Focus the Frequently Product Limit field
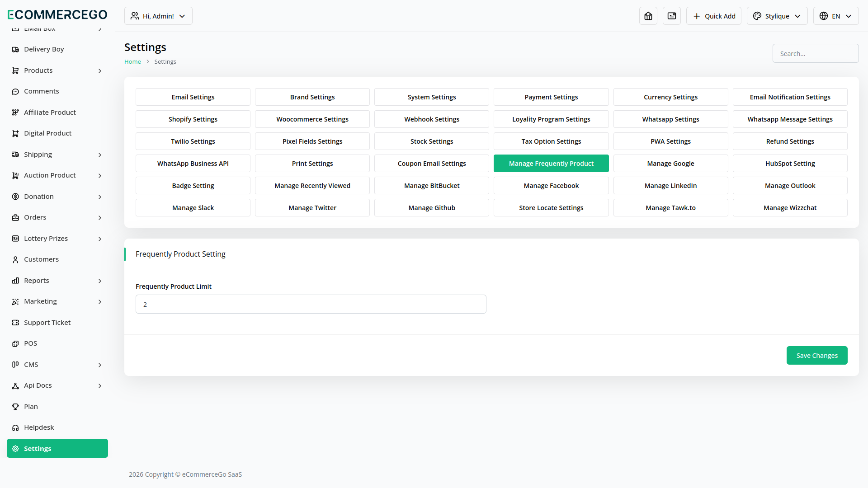The width and height of the screenshot is (868, 488). coord(311,304)
